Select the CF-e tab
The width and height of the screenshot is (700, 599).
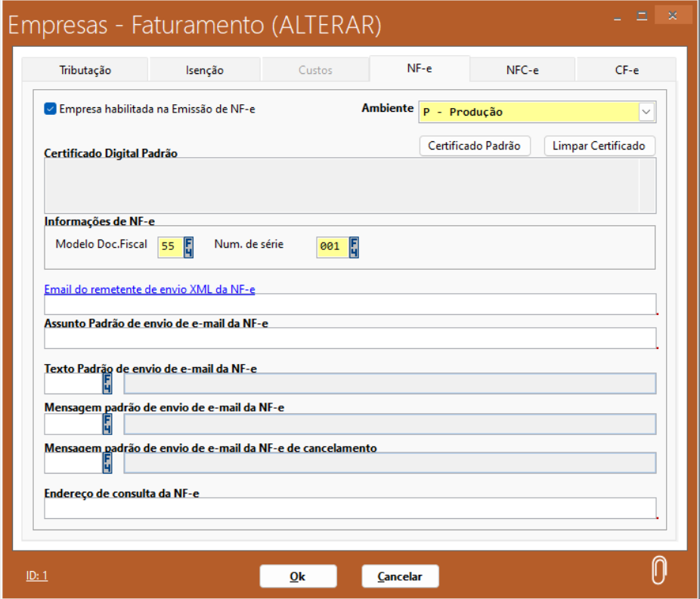point(627,70)
